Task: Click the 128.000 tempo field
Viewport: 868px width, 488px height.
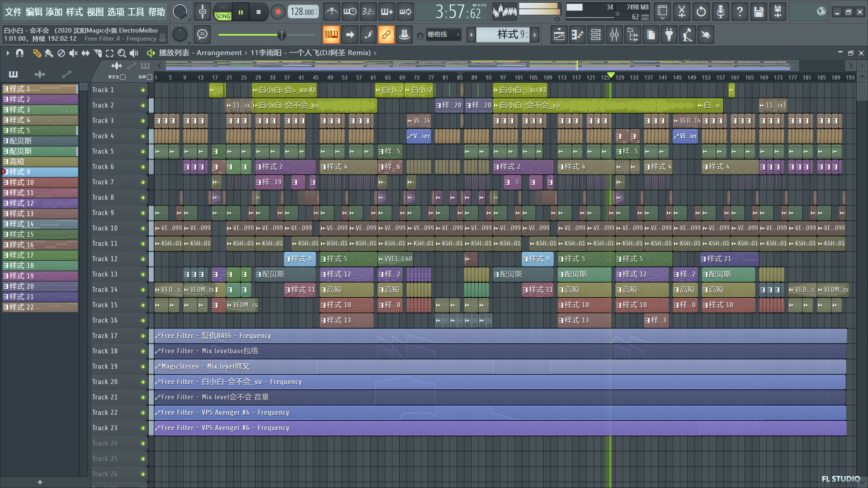Action: (303, 12)
